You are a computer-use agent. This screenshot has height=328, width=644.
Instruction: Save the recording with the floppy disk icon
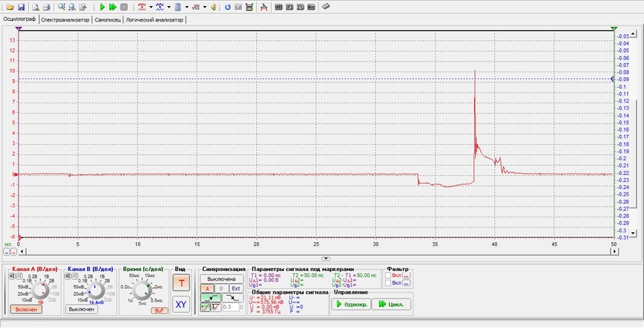(x=21, y=7)
